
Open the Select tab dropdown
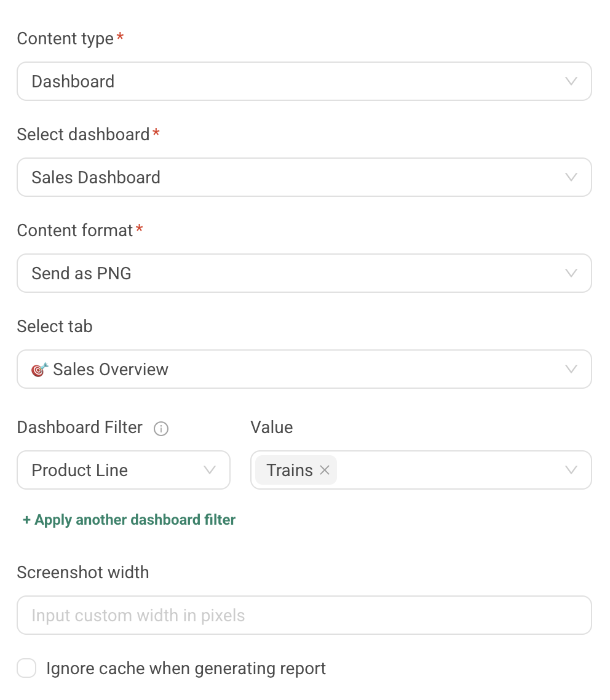click(304, 369)
